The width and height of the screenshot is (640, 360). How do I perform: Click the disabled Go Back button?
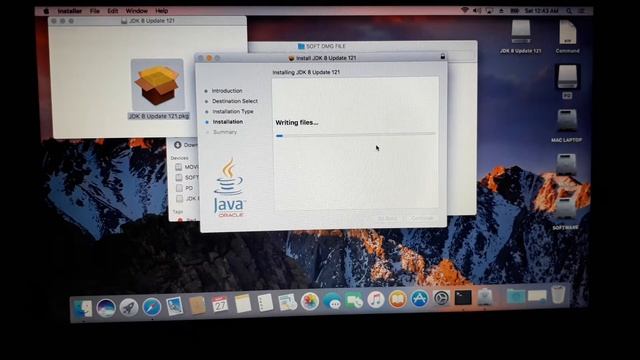(387, 219)
